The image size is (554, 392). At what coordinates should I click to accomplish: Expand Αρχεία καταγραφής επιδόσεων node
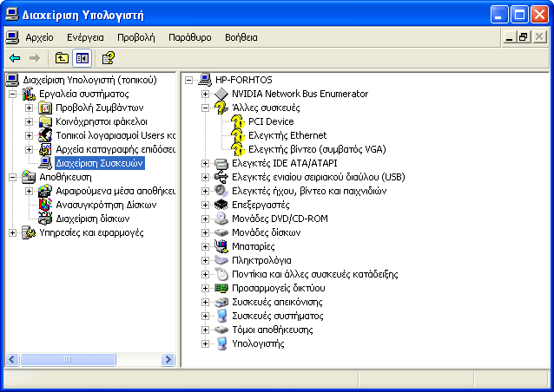[29, 149]
